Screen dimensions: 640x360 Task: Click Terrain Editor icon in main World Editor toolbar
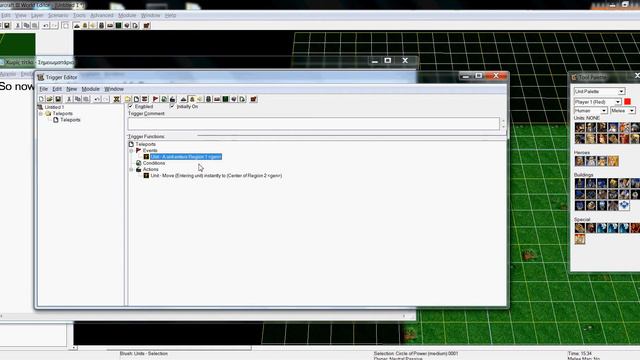click(77, 25)
